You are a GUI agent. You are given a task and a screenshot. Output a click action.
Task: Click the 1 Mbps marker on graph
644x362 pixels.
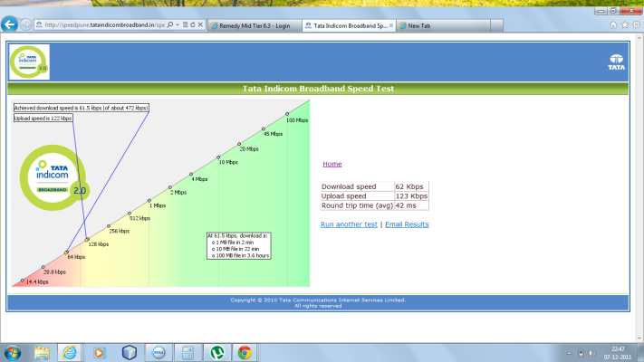click(x=149, y=201)
